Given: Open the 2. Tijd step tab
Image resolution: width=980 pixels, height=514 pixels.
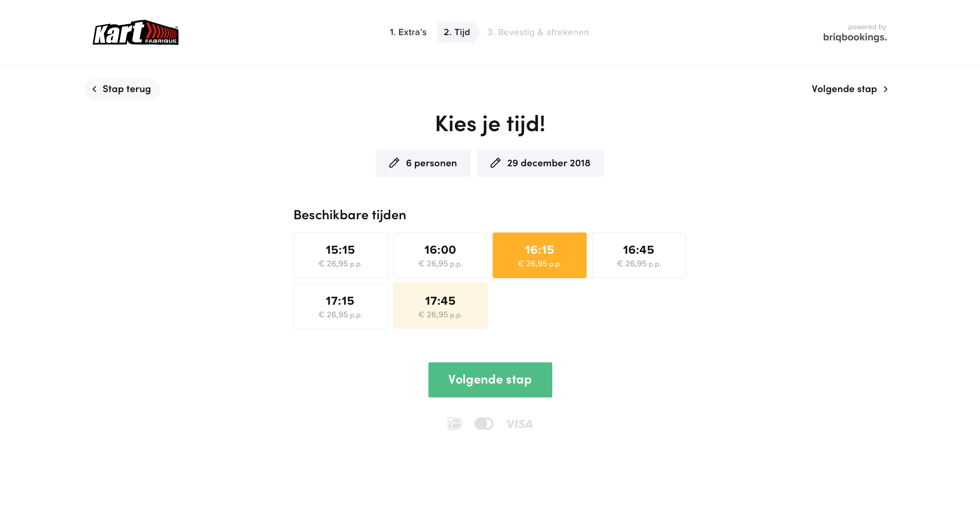Looking at the screenshot, I should pos(457,32).
